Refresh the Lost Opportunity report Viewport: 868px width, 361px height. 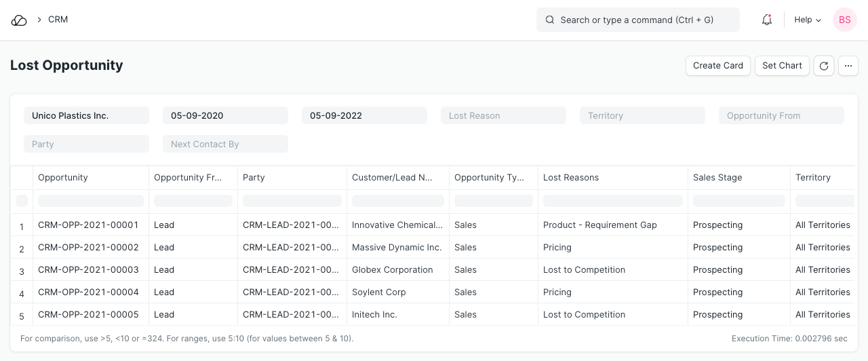824,66
